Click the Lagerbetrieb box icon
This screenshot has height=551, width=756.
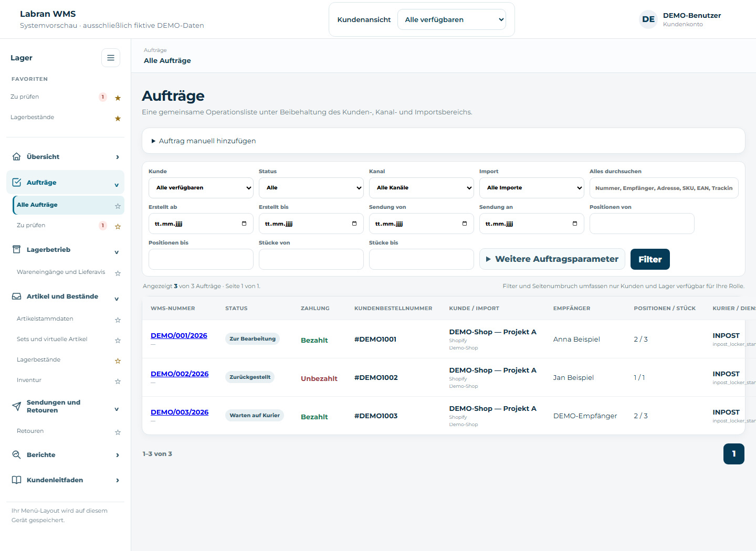pyautogui.click(x=17, y=249)
